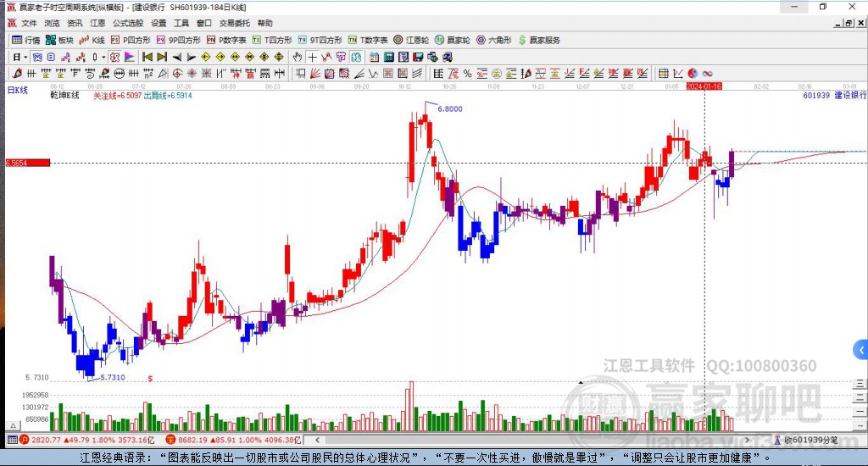The height and width of the screenshot is (466, 868).
Task: Click the 关注线=6.5097 value
Action: point(117,95)
